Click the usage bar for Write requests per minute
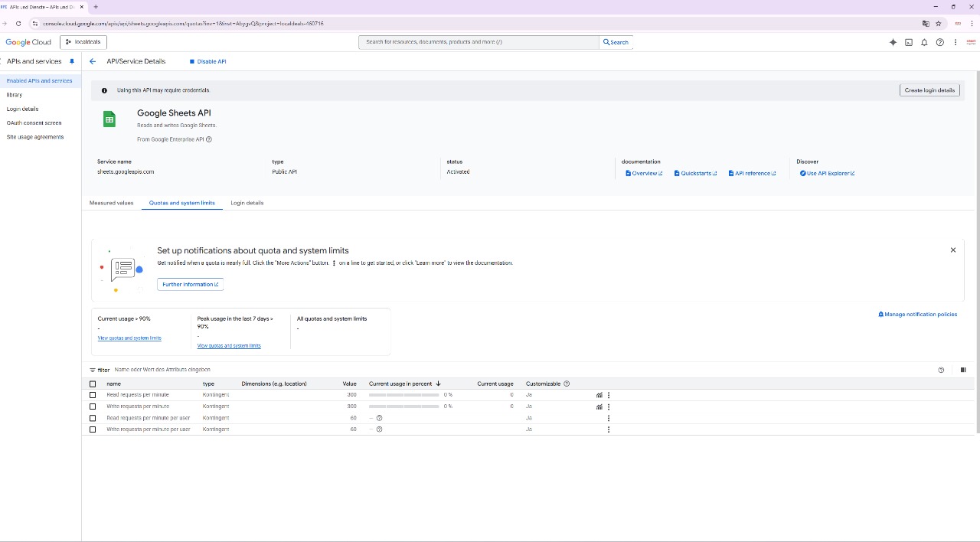Screen dimensions: 980x542 (x=404, y=406)
